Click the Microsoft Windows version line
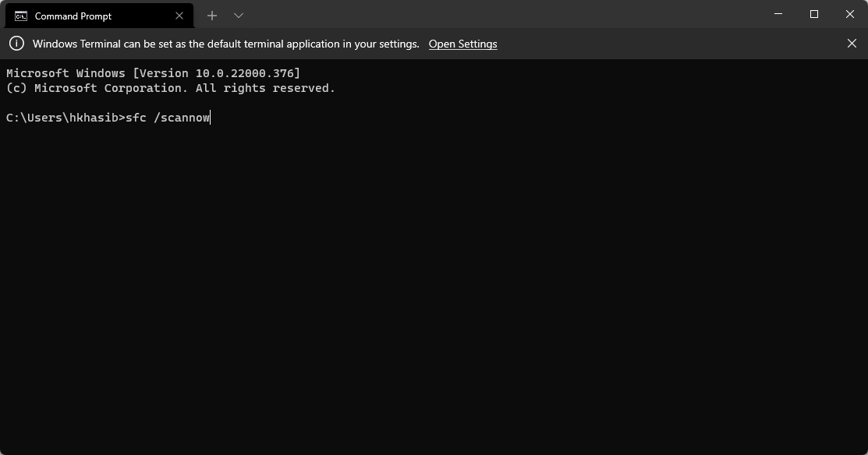Screen dimensions: 868x455 pyautogui.click(x=153, y=73)
